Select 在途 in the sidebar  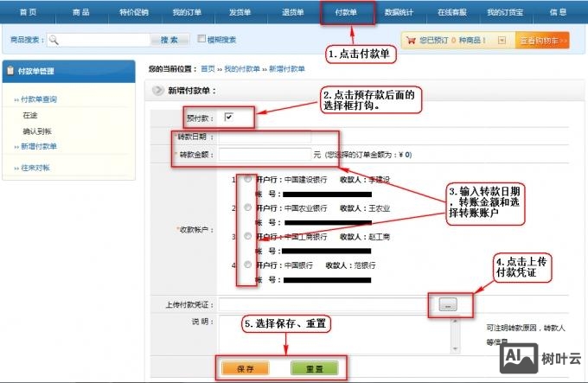click(30, 115)
